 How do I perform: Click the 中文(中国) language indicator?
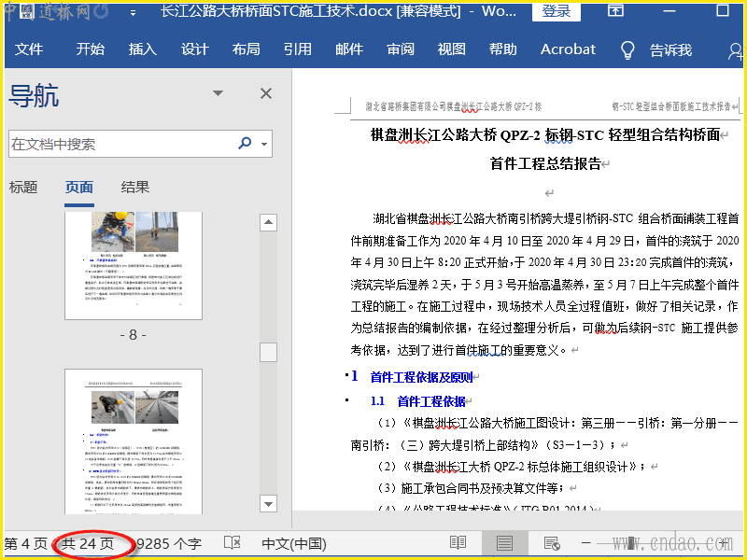(293, 543)
